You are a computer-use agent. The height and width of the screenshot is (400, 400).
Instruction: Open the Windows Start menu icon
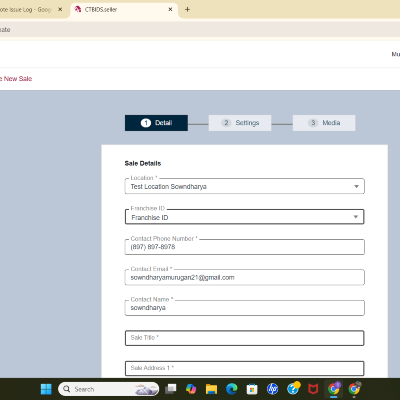pyautogui.click(x=46, y=389)
